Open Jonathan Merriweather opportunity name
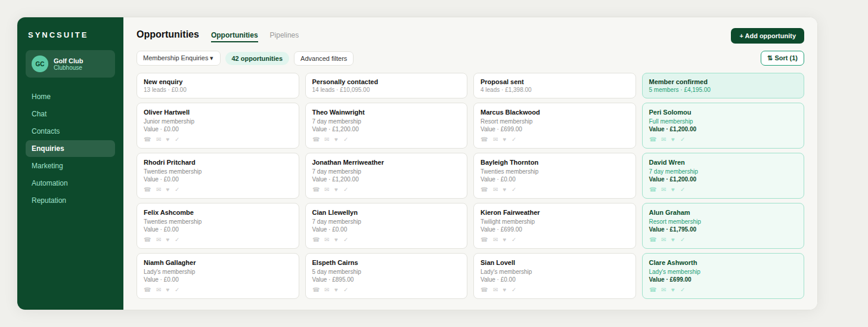This screenshot has height=327, width=868. click(x=348, y=162)
